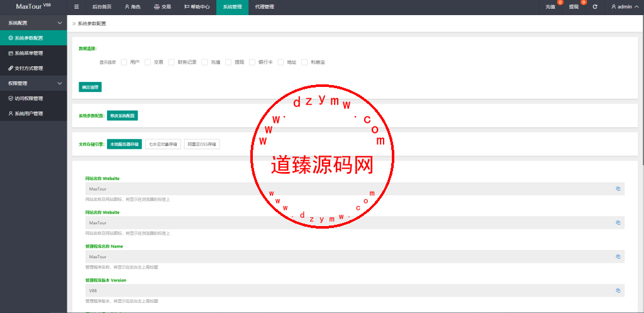
Task: Click the 确定清理 button
Action: point(90,87)
